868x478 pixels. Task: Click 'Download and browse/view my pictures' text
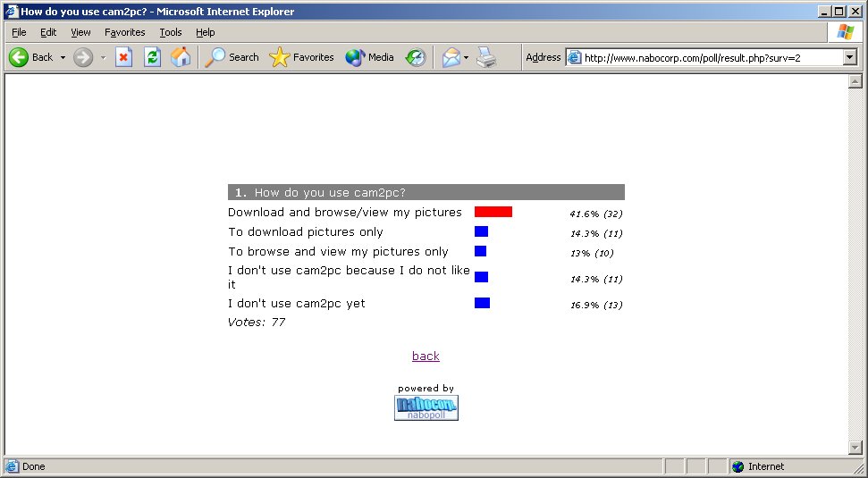click(x=345, y=213)
